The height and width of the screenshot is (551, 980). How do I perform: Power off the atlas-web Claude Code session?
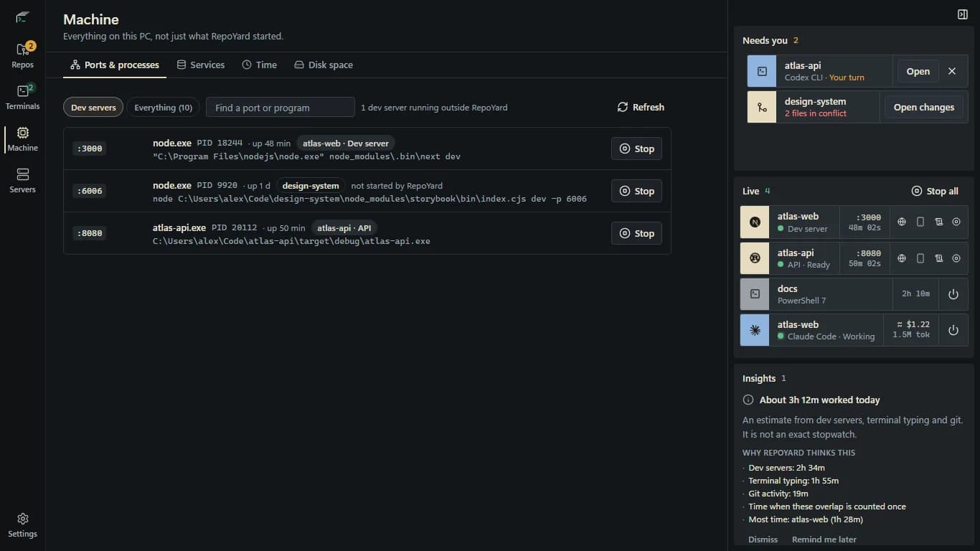(953, 330)
